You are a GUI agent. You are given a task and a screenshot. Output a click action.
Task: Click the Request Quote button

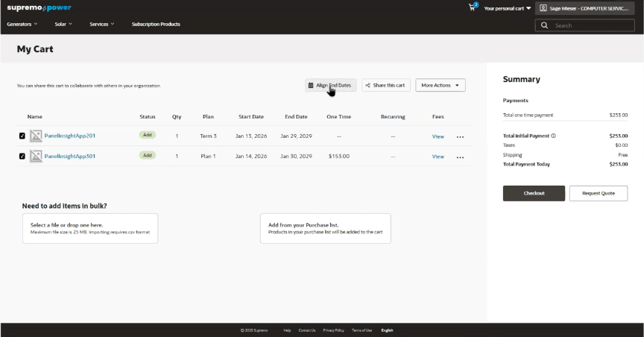(599, 193)
